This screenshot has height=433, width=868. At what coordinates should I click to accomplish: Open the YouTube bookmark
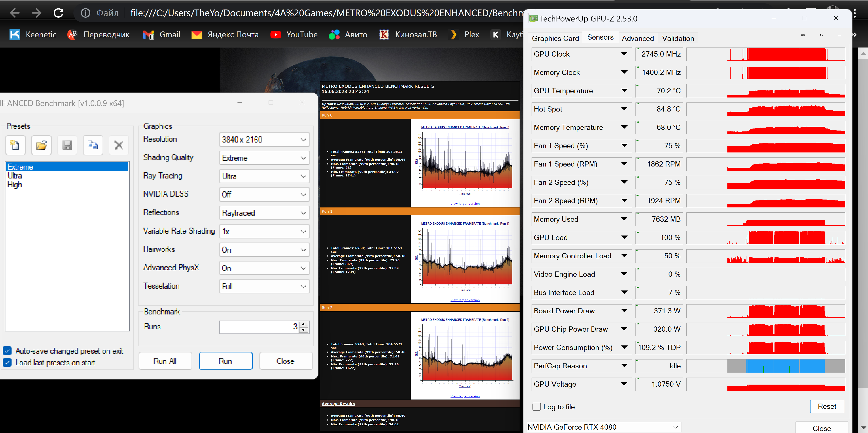pyautogui.click(x=294, y=35)
